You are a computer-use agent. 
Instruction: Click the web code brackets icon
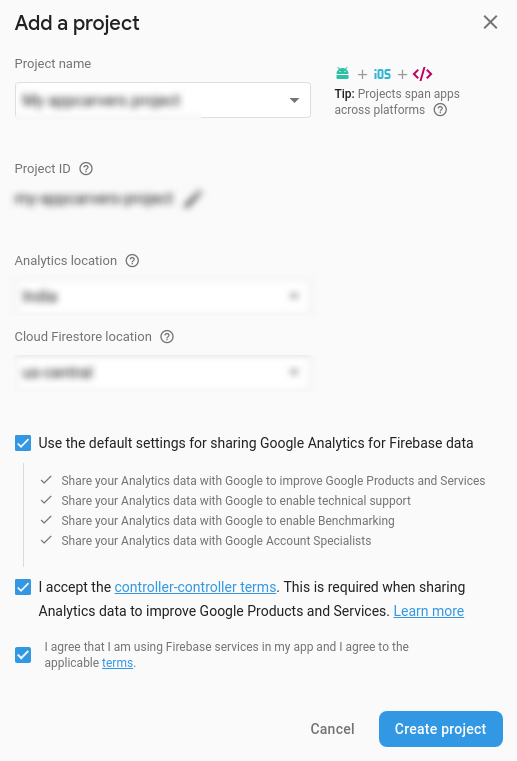(422, 74)
